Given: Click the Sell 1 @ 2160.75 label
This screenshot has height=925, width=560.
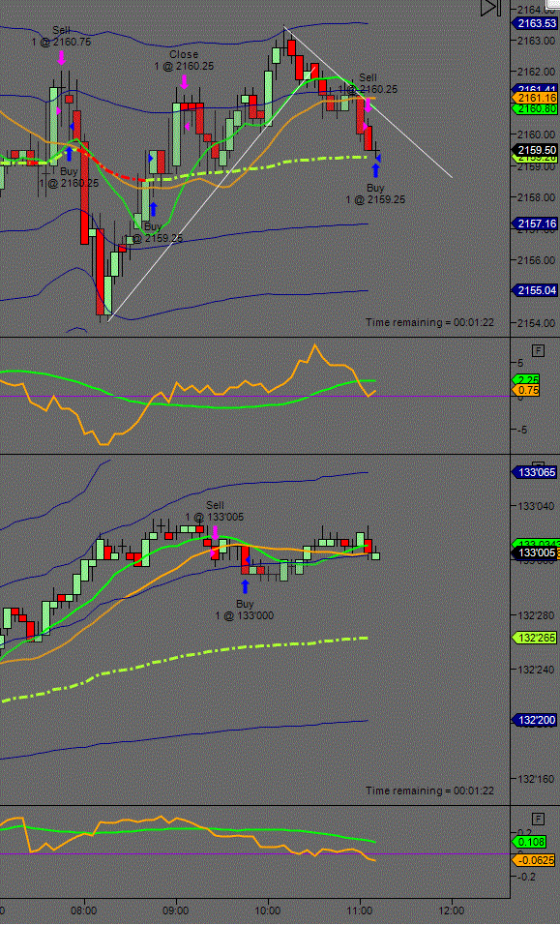Looking at the screenshot, I should pos(61,36).
